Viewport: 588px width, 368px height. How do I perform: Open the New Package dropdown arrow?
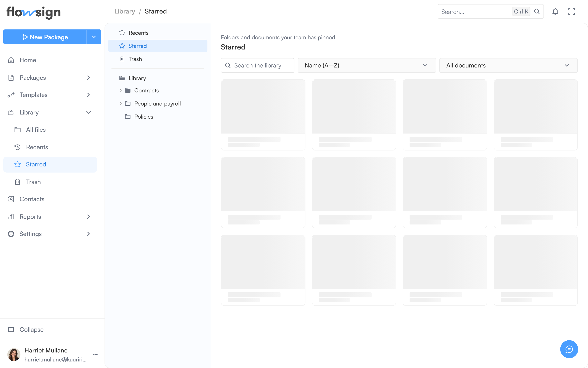pyautogui.click(x=94, y=37)
